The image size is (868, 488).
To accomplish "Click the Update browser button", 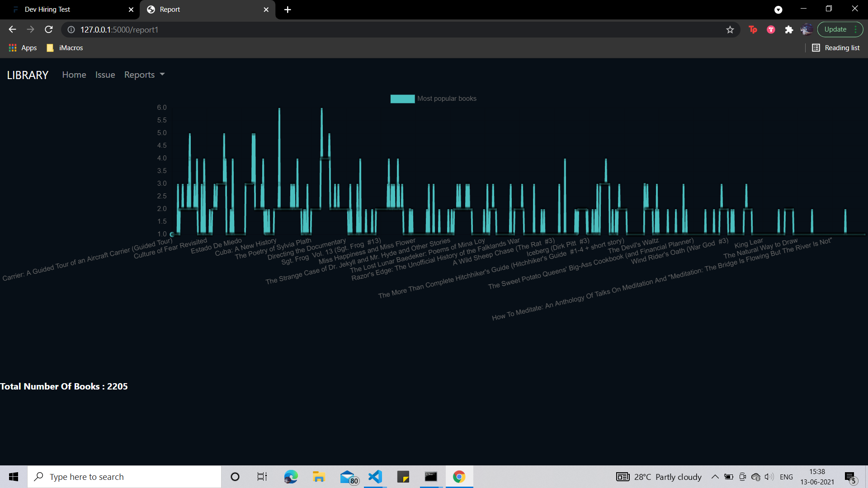I will [836, 29].
